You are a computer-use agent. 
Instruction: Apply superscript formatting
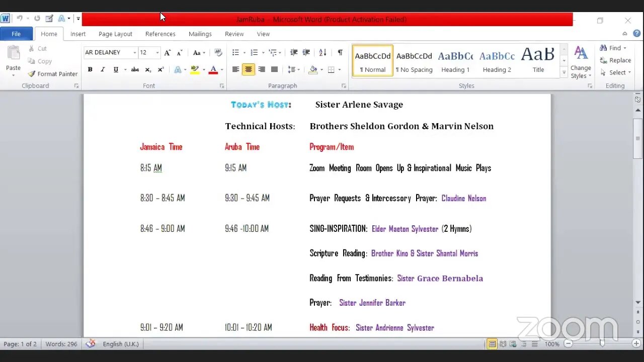tap(160, 69)
